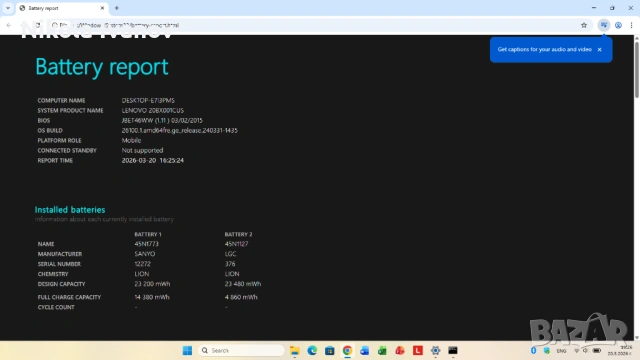Select full charge capacity 14 380 mWh

tap(152, 297)
